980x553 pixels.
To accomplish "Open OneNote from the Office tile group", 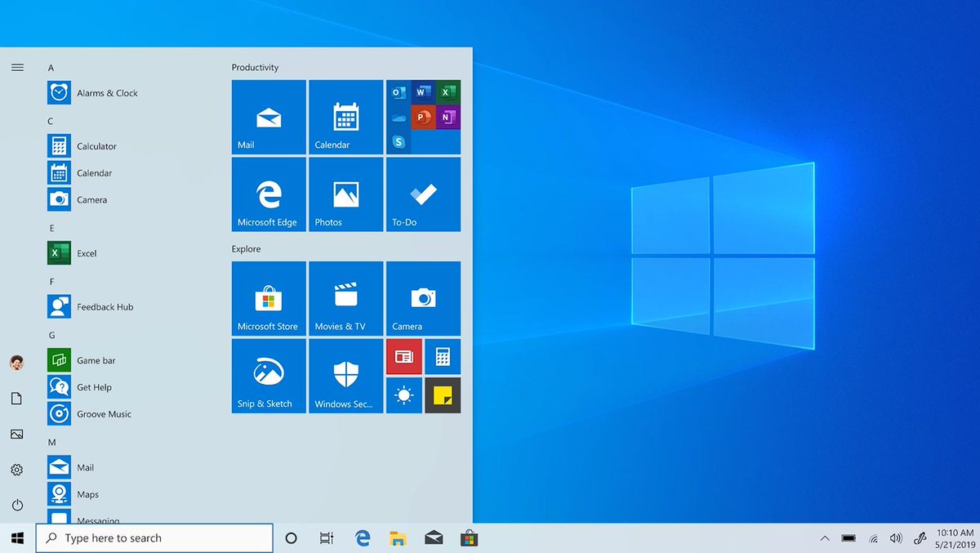I will click(x=447, y=118).
